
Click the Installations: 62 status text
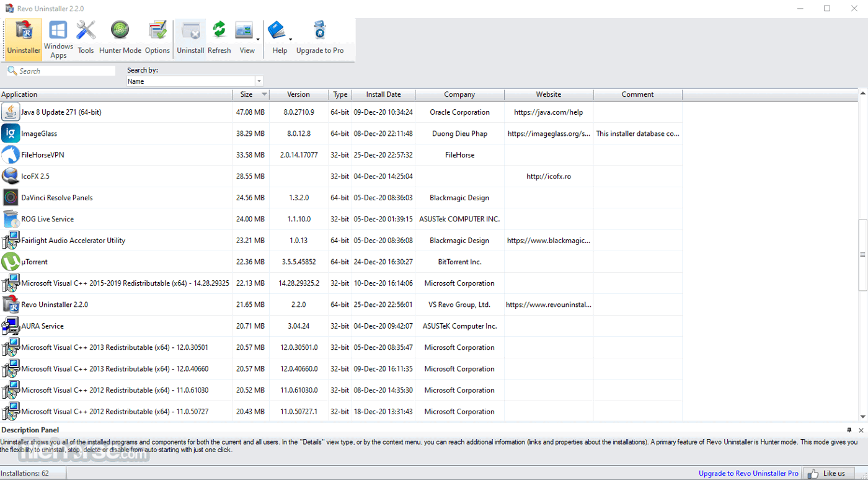click(x=25, y=473)
